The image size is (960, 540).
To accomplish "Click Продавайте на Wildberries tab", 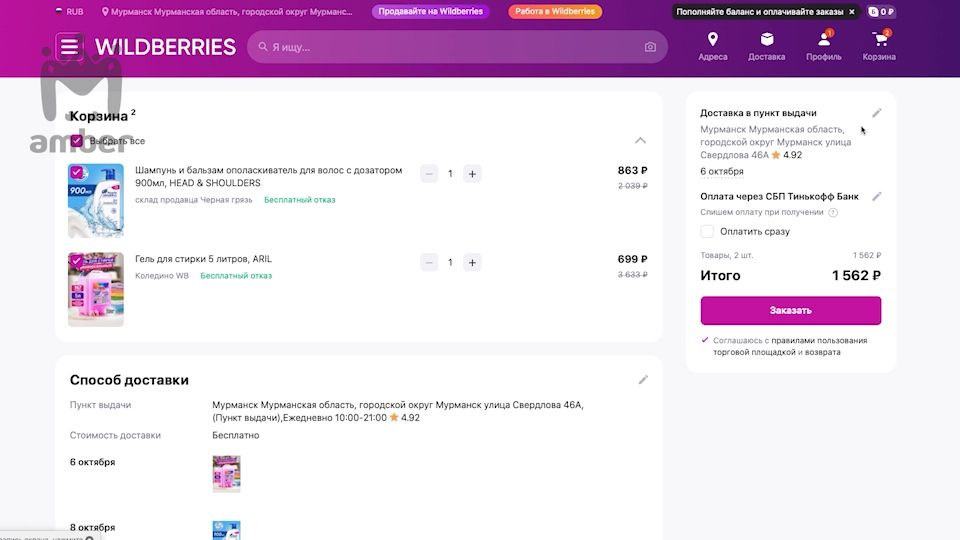I will [x=430, y=12].
